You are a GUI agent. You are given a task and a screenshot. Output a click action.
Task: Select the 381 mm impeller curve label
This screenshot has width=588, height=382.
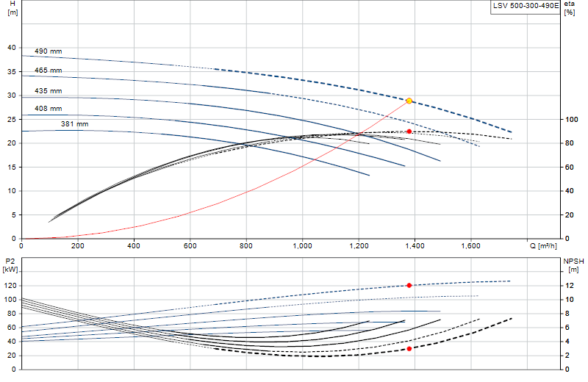click(75, 124)
